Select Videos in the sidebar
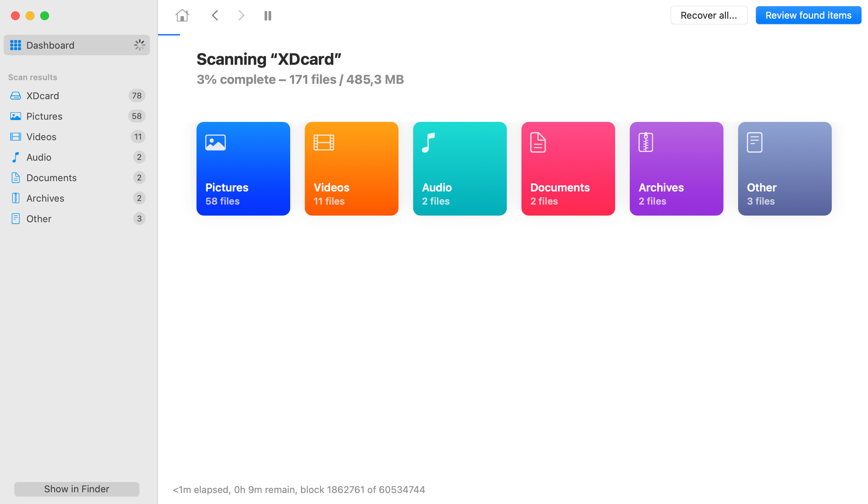This screenshot has width=868, height=504. point(41,136)
